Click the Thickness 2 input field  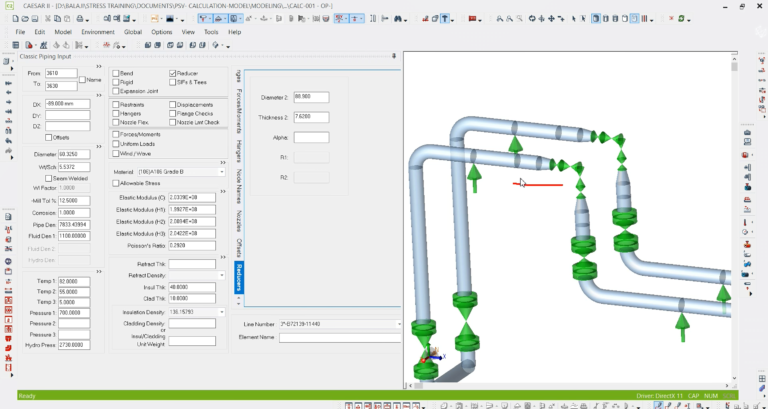point(312,117)
